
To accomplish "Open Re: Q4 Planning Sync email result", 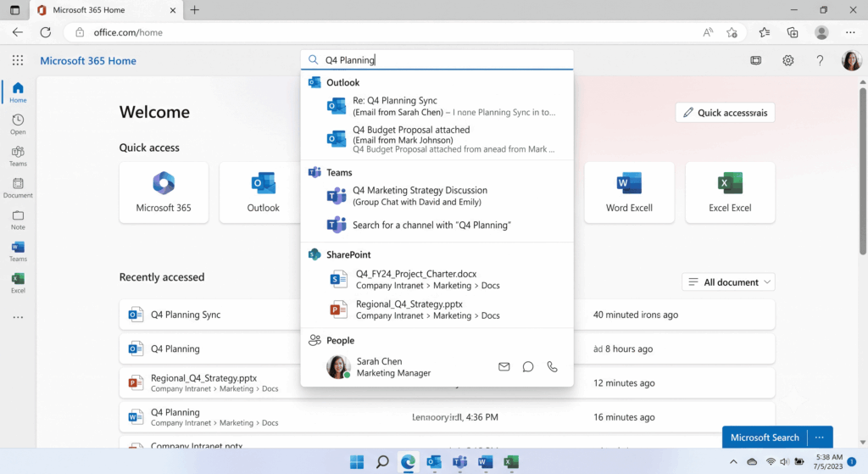I will pyautogui.click(x=437, y=106).
